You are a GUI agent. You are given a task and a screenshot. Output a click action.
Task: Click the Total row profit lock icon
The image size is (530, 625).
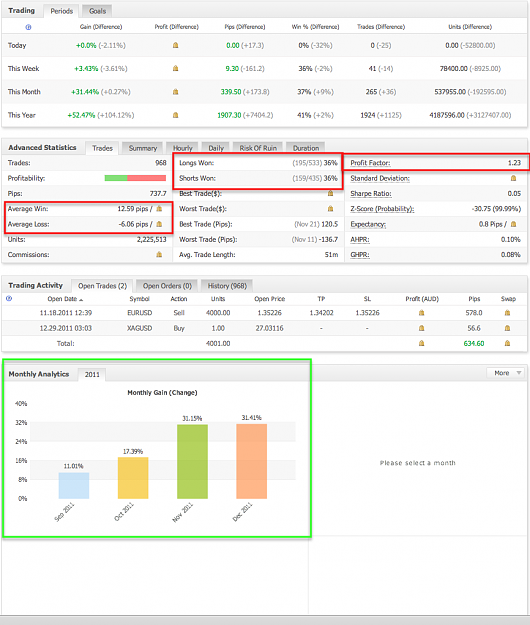tap(421, 343)
